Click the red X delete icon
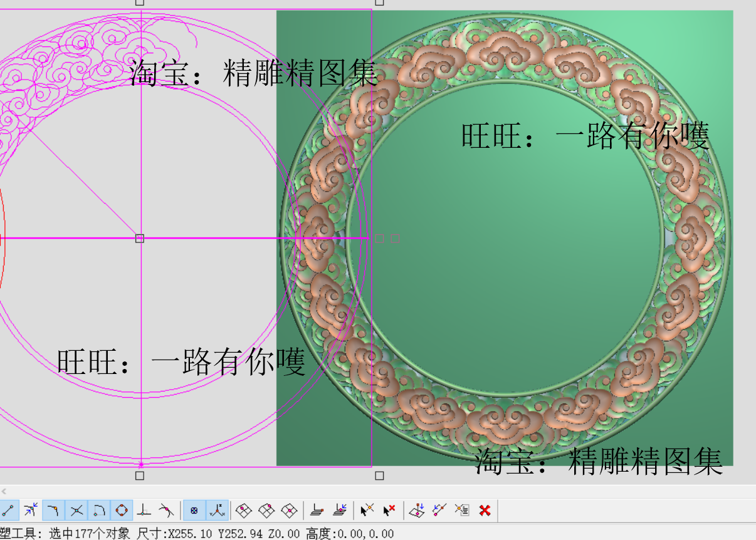 (485, 511)
